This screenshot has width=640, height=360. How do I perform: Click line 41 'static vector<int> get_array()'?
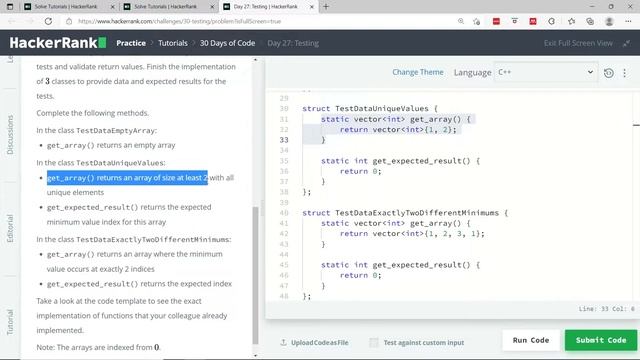[396, 223]
